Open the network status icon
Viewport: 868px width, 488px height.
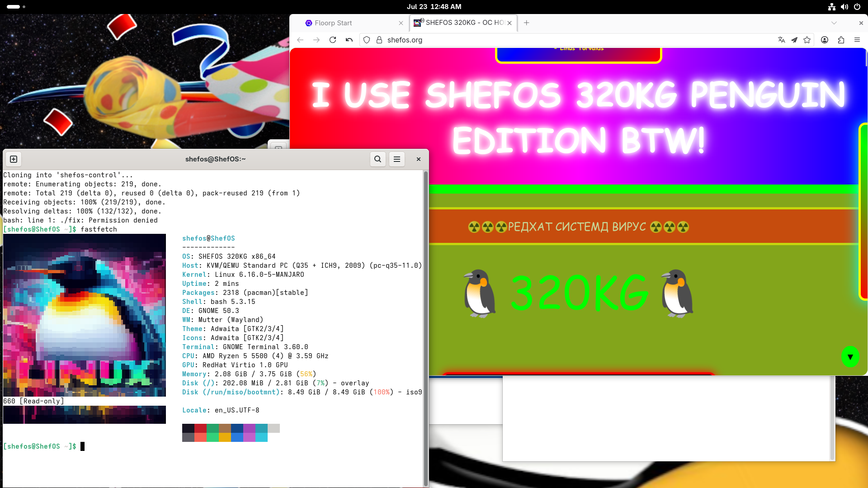pos(831,7)
